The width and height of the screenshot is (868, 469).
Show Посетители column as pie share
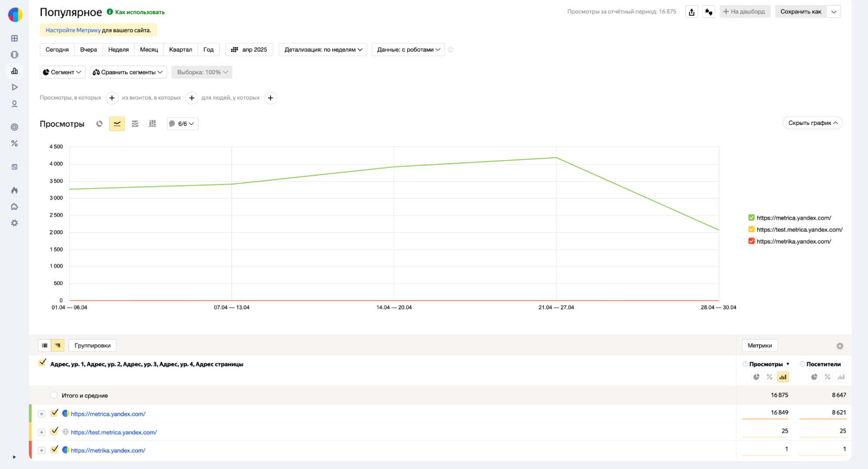(814, 377)
